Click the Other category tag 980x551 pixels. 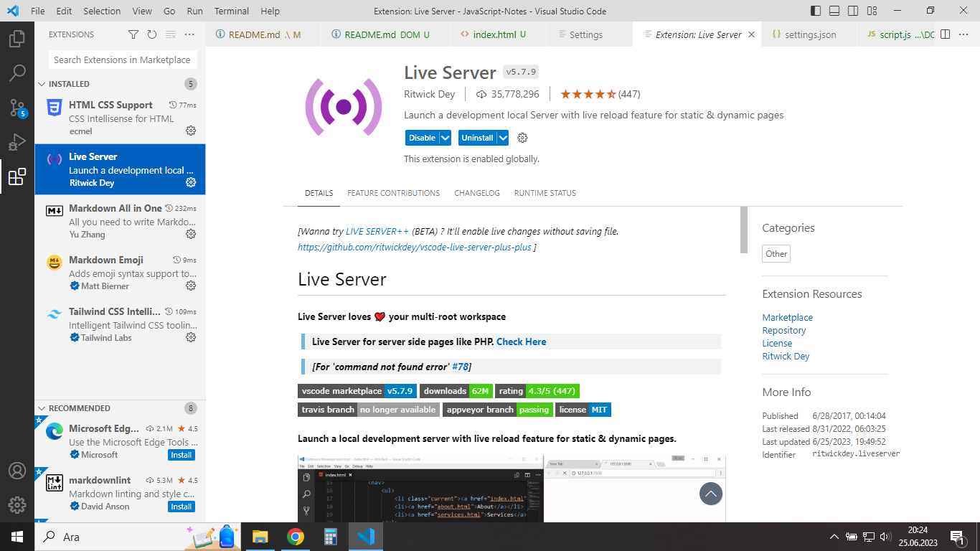tap(776, 254)
